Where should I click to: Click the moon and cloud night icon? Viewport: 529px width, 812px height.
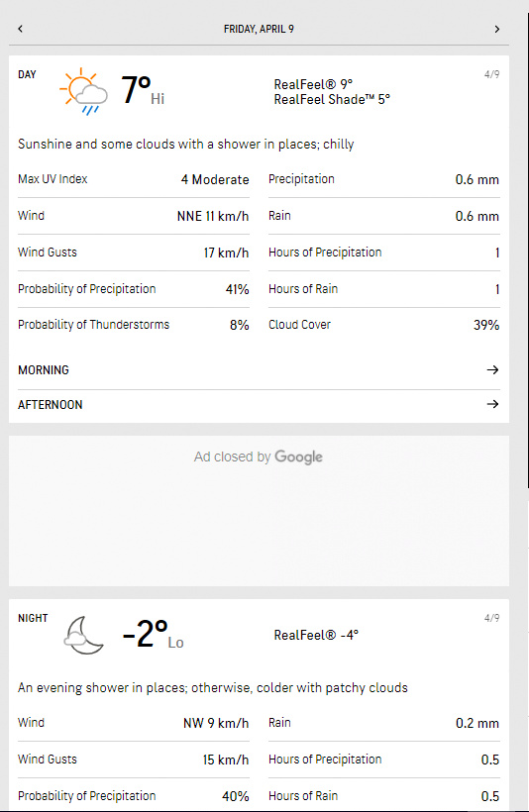(84, 635)
